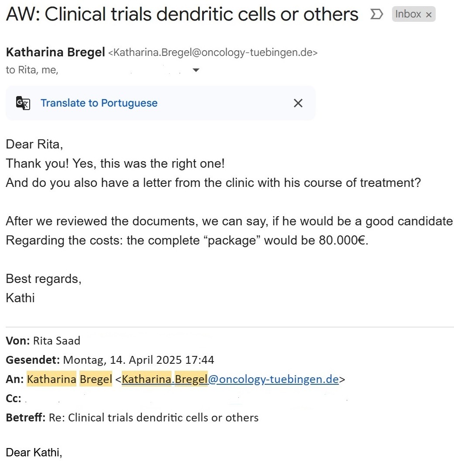Click 'Rita Saad' in the Von line
The height and width of the screenshot is (476, 454).
click(x=63, y=341)
